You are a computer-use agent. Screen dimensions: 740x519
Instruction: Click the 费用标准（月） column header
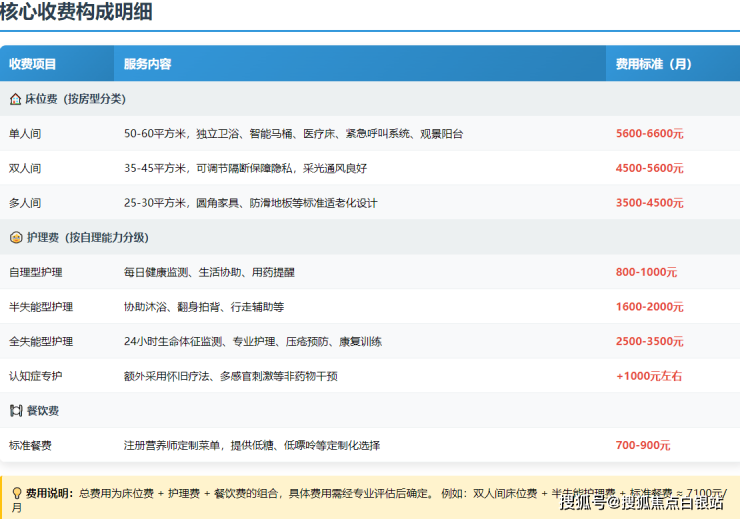click(654, 64)
